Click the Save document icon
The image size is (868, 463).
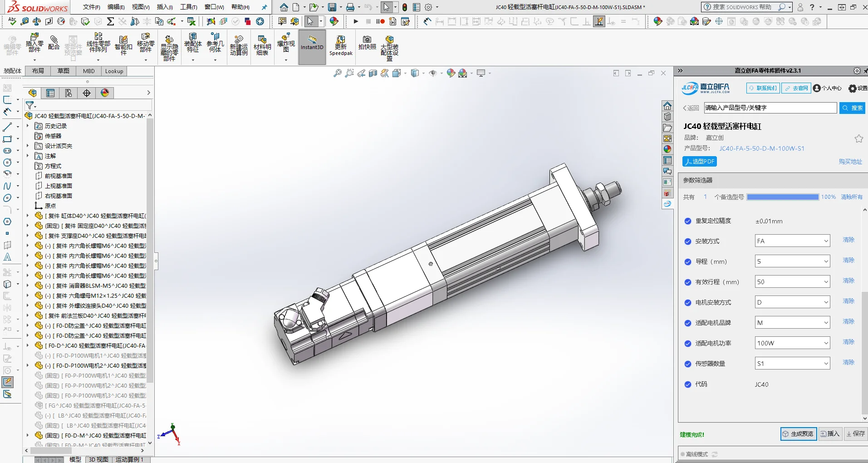(x=333, y=7)
